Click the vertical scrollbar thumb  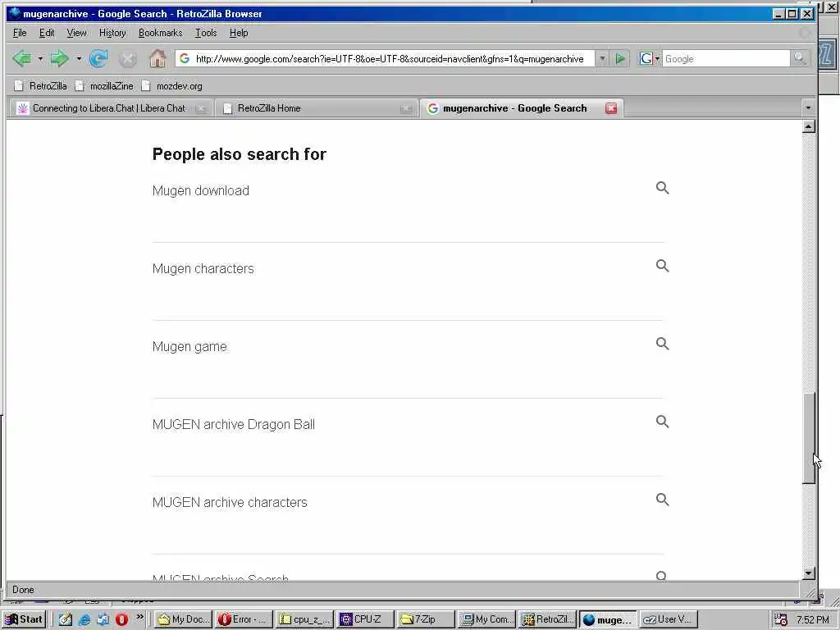click(x=809, y=438)
